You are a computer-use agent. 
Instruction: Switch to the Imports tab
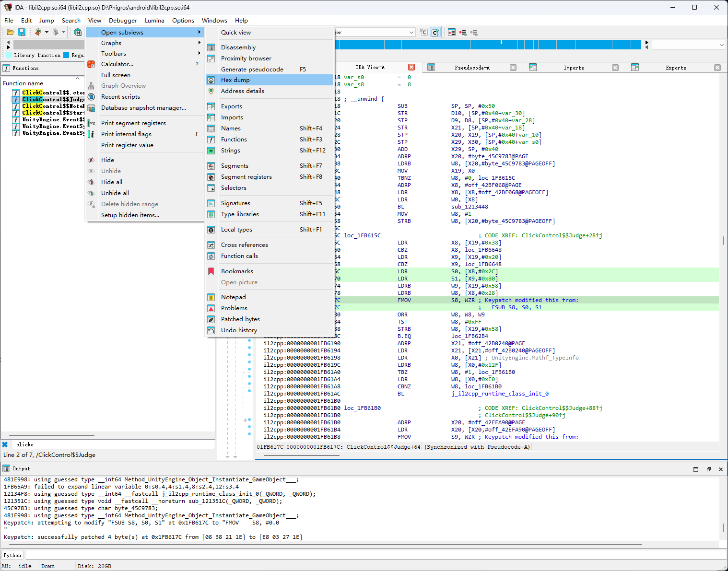pyautogui.click(x=574, y=68)
